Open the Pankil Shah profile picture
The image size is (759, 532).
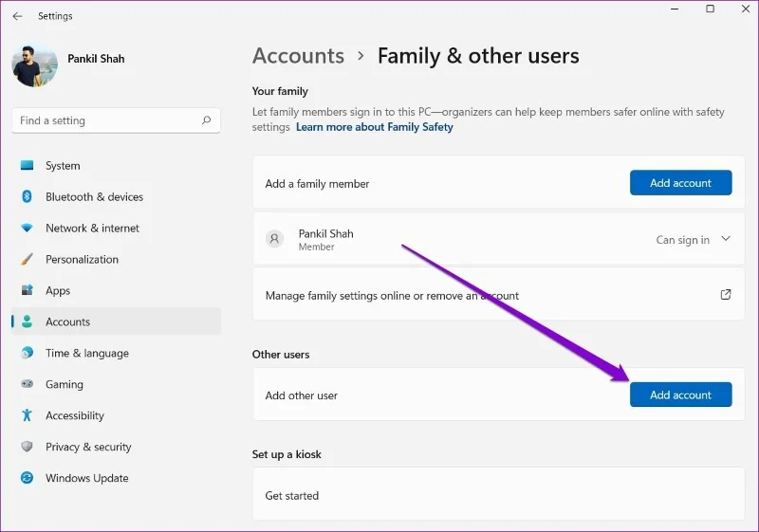(34, 65)
